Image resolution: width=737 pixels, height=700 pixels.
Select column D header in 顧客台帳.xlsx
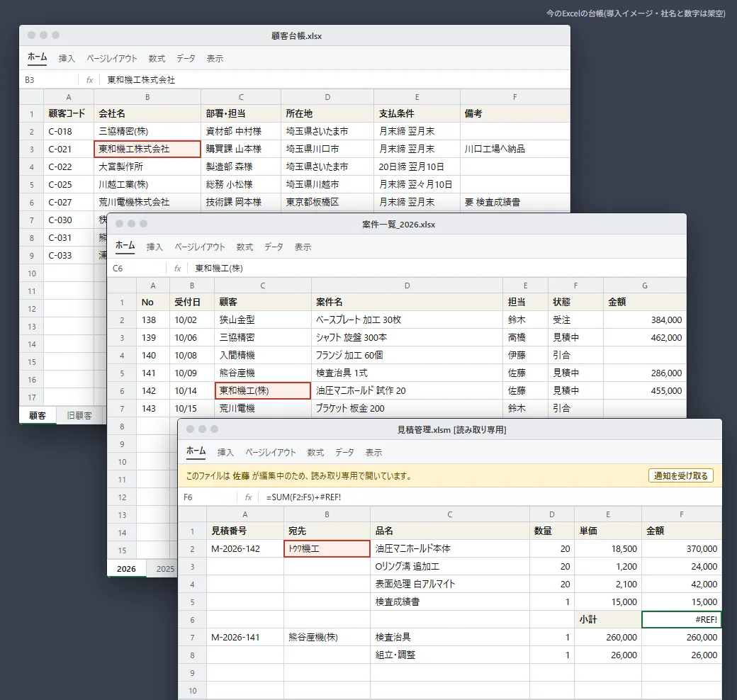327,97
